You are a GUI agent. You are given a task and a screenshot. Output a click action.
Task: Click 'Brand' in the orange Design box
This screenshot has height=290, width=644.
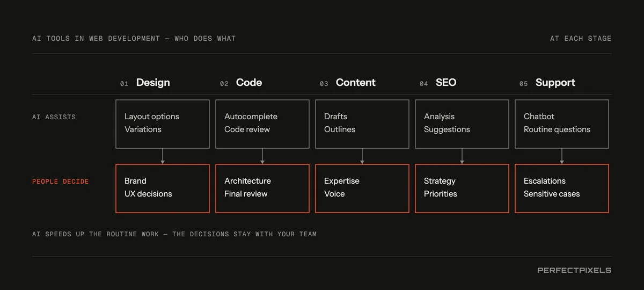(135, 181)
